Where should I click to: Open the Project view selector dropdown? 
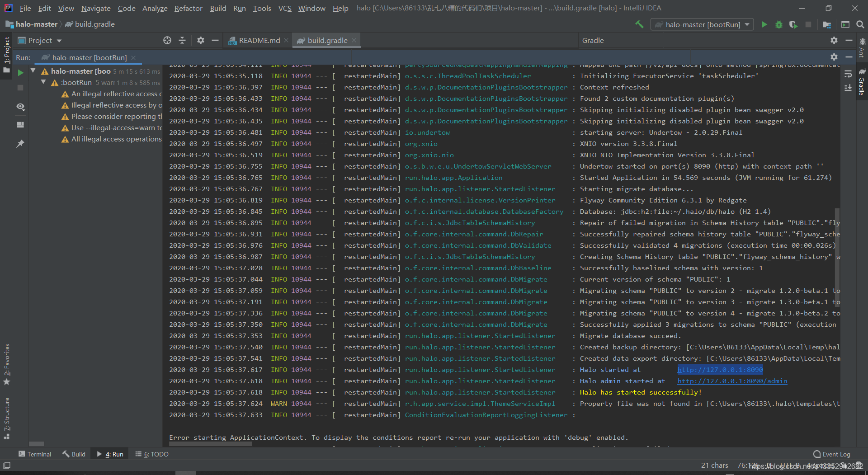40,40
